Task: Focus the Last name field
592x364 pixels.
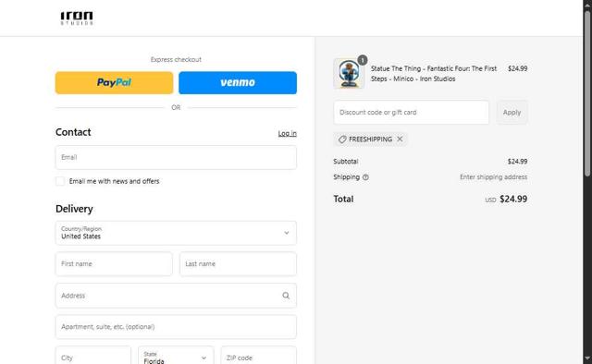Action: [x=238, y=263]
